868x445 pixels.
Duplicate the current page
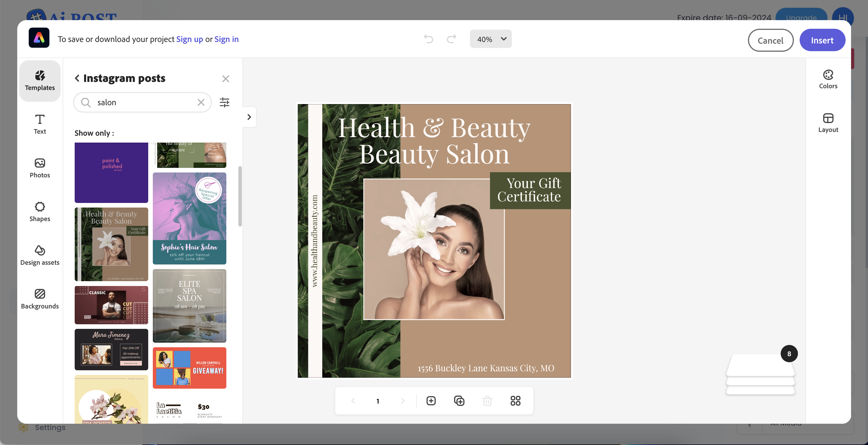point(459,401)
